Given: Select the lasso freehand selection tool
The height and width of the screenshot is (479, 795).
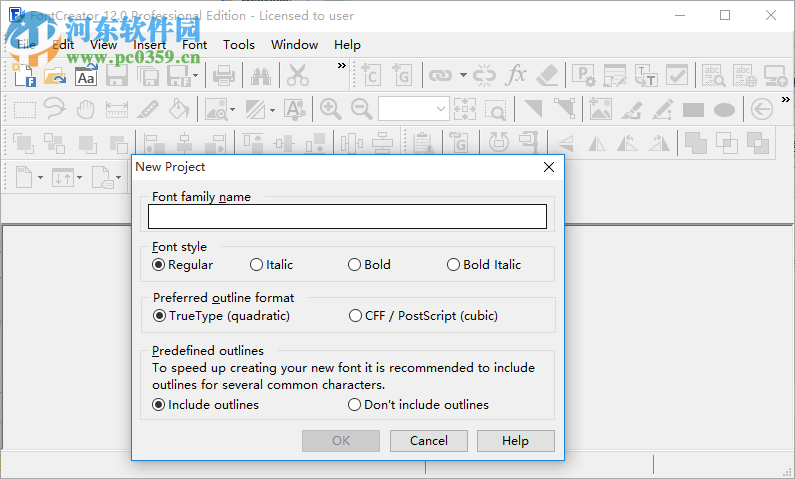Looking at the screenshot, I should [x=55, y=108].
